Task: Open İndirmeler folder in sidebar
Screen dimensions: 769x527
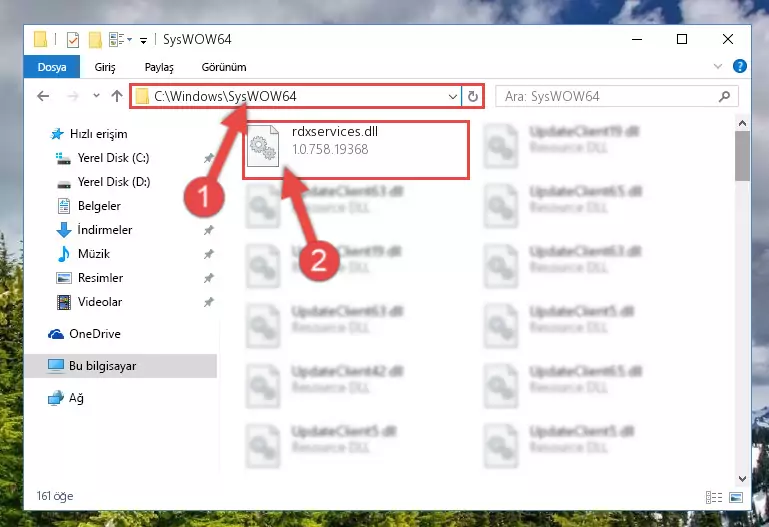Action: (x=94, y=230)
